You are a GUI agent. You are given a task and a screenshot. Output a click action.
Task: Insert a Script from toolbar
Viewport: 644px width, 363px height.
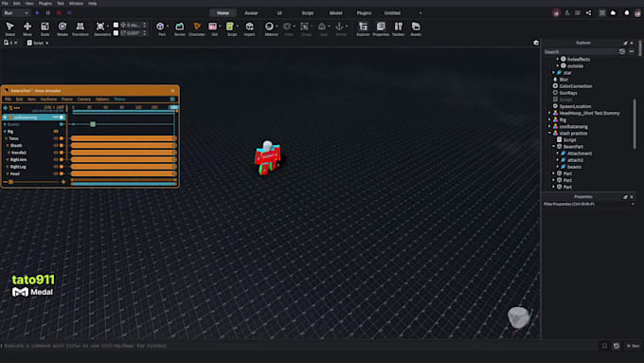[x=230, y=28]
